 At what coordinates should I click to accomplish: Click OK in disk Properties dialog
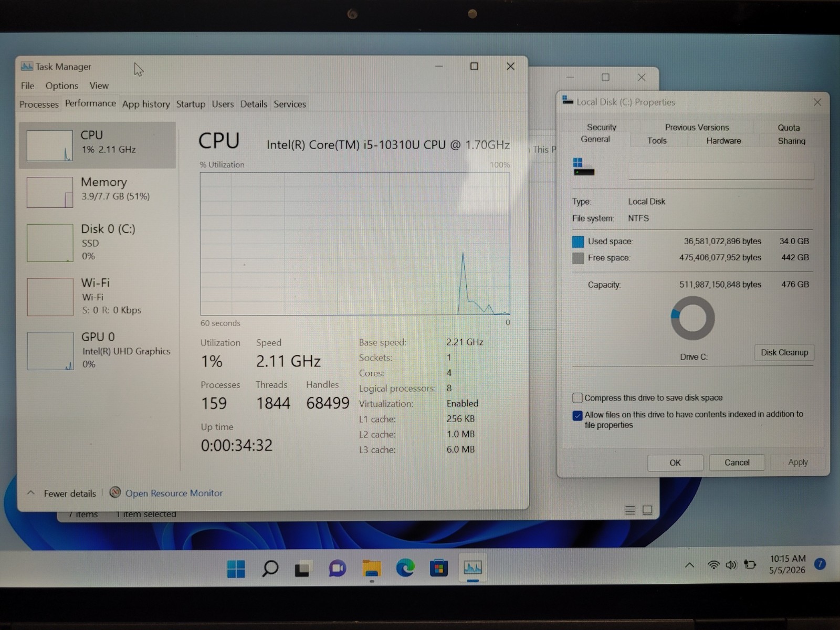pyautogui.click(x=675, y=463)
